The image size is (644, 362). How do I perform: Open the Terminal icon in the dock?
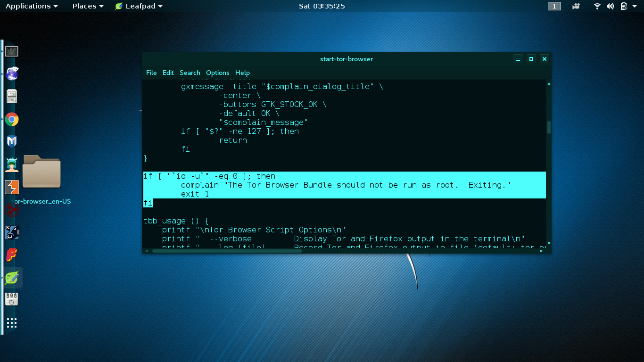tap(12, 51)
